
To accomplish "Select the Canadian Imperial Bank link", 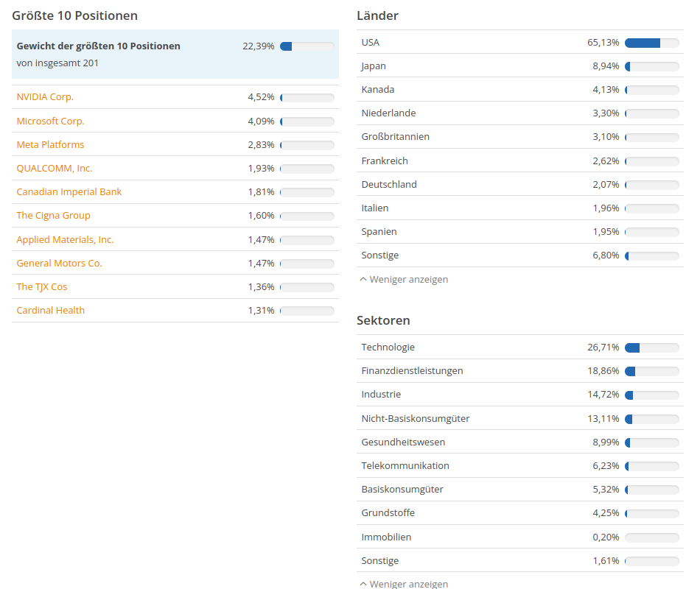I will pos(69,191).
